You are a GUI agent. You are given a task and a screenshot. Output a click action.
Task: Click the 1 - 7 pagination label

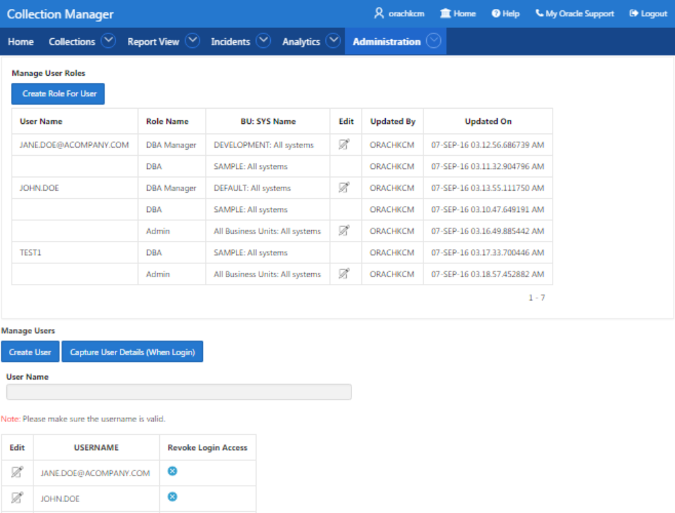click(x=536, y=297)
